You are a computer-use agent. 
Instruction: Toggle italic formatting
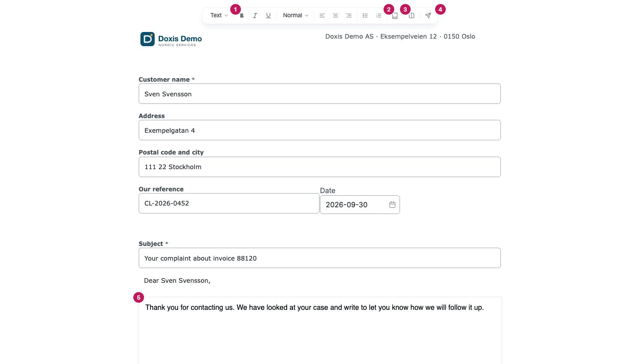(x=255, y=16)
